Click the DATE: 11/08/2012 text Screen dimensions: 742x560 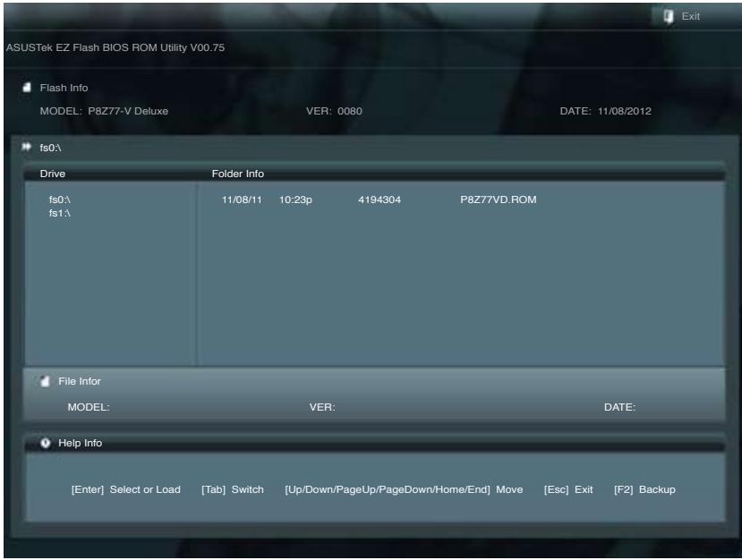tap(605, 111)
